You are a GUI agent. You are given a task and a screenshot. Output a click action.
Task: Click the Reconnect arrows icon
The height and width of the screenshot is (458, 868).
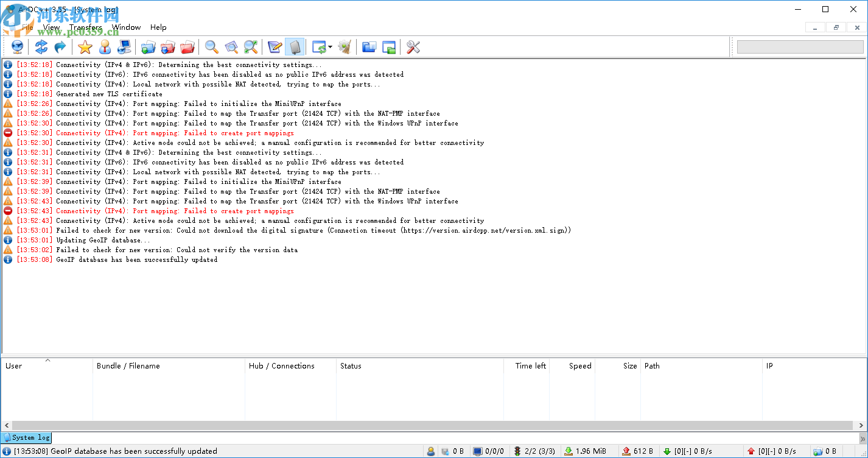pyautogui.click(x=41, y=47)
